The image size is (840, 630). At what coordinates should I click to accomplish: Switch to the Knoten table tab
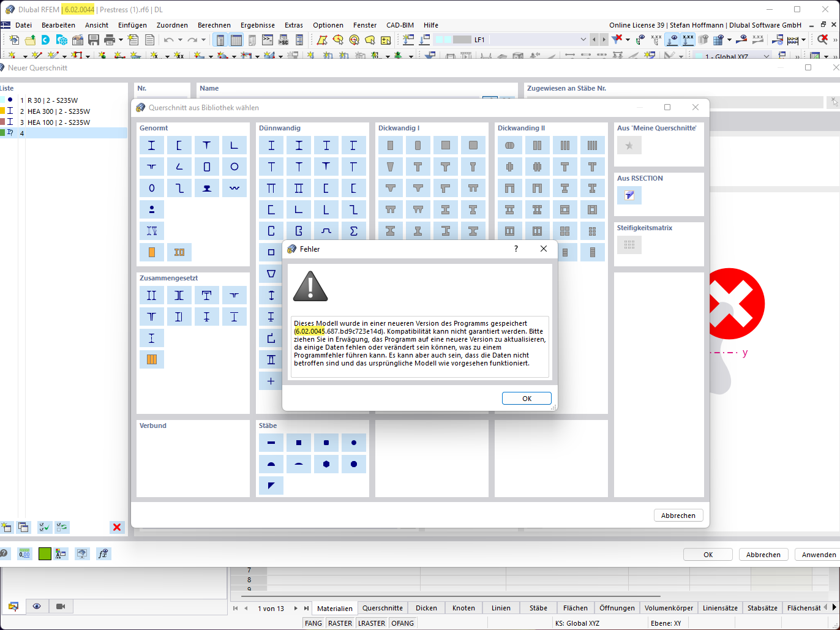[x=463, y=608]
